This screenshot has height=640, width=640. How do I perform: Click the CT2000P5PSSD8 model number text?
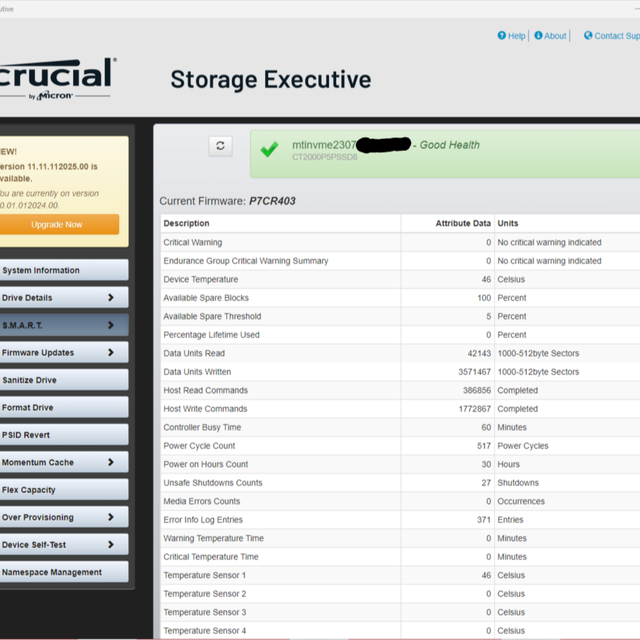point(324,157)
